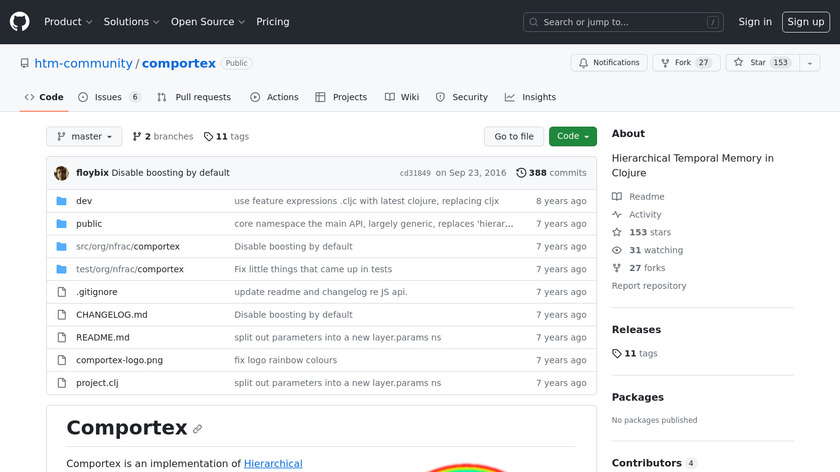Click the 11 tags icon link
840x472 pixels.
pyautogui.click(x=208, y=137)
